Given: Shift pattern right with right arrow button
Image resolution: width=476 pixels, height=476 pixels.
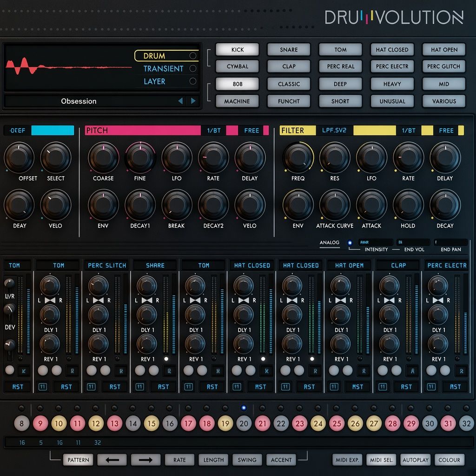Looking at the screenshot, I should (145, 460).
